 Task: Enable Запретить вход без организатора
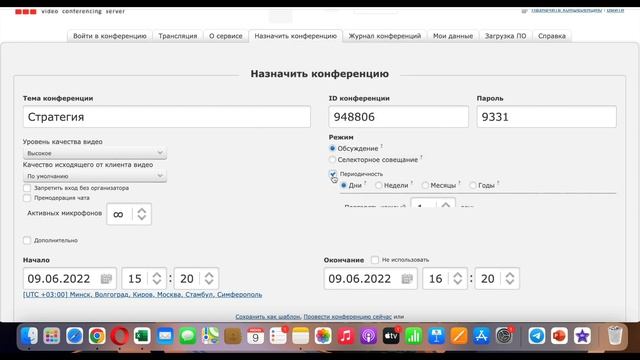[27, 188]
